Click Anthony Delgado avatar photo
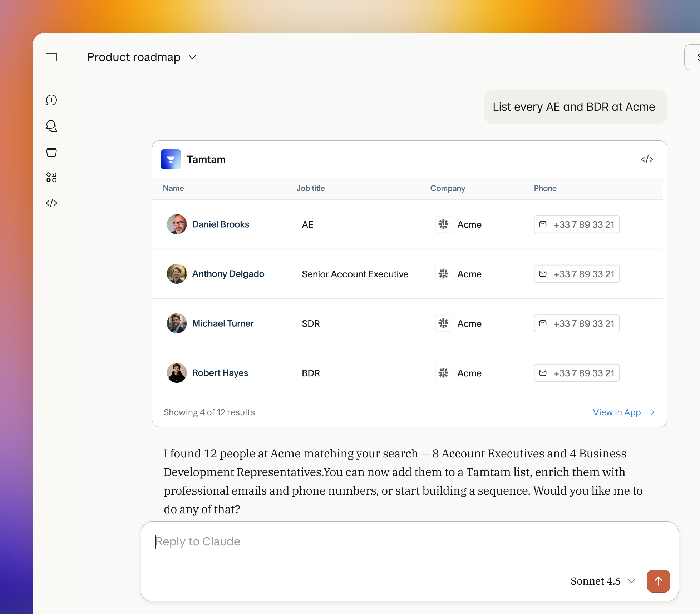Image resolution: width=700 pixels, height=614 pixels. tap(177, 274)
